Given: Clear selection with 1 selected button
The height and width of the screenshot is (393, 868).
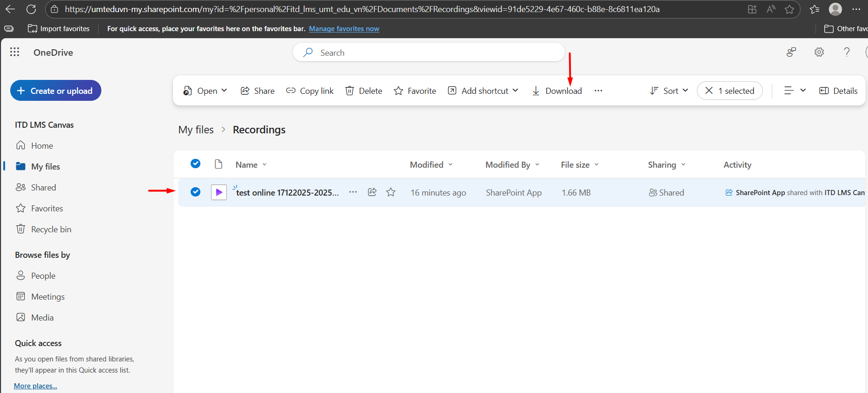Looking at the screenshot, I should pyautogui.click(x=729, y=91).
